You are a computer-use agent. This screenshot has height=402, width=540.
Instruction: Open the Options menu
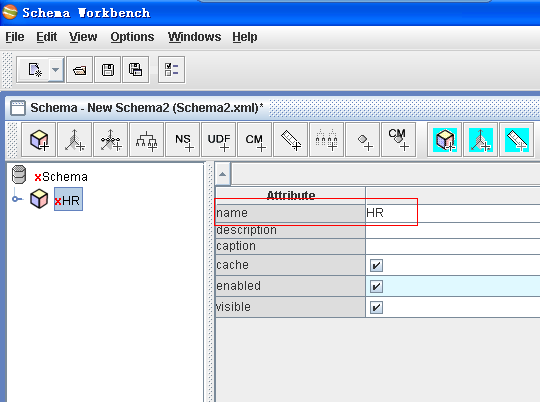point(132,37)
